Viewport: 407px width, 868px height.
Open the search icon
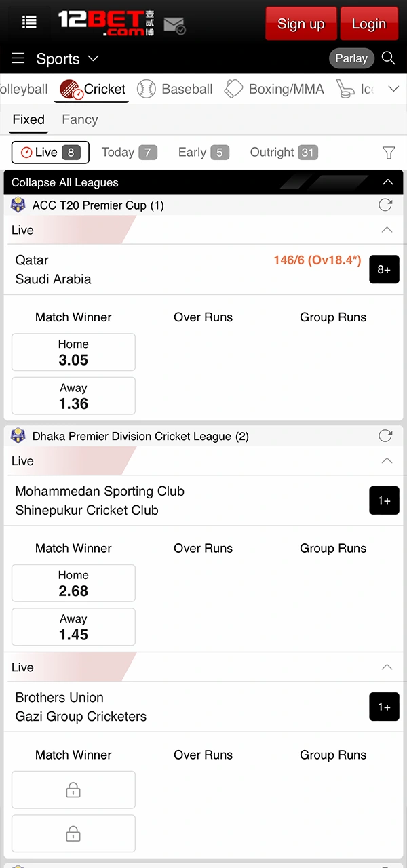[x=388, y=58]
